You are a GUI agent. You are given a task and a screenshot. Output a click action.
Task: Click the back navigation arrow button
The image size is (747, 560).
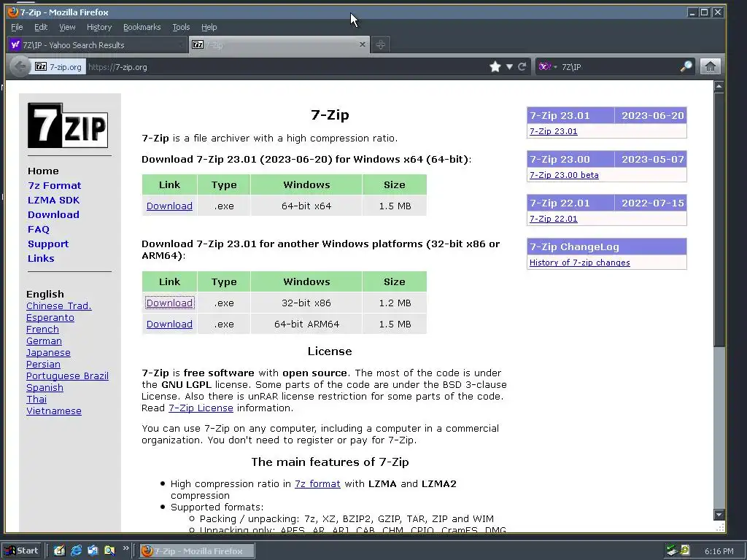tap(20, 66)
